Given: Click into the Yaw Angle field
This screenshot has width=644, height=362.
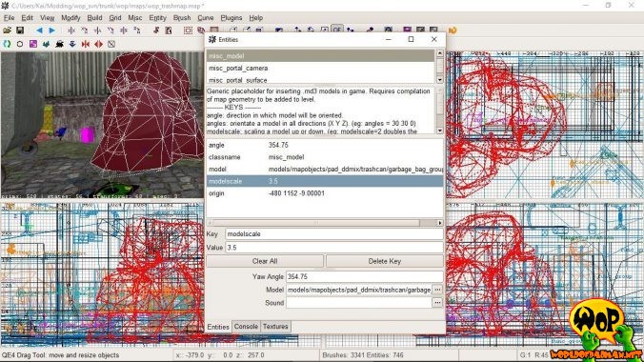Looking at the screenshot, I should tap(364, 276).
